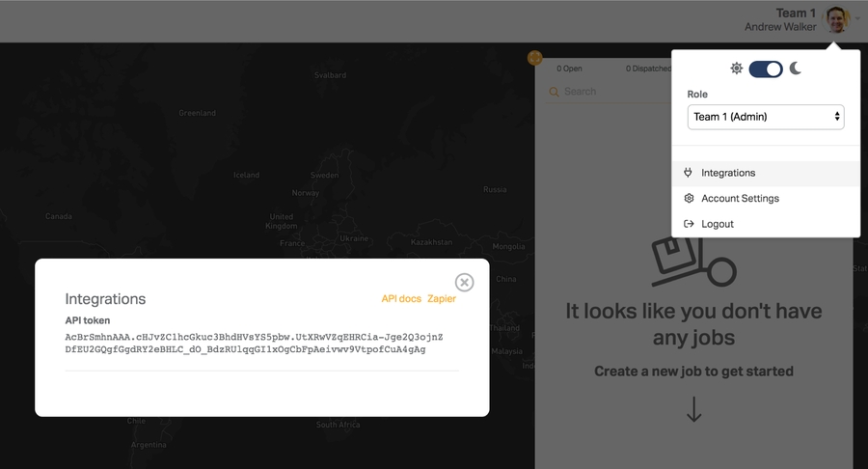Click the plug icon beside Integrations
868x469 pixels.
(x=689, y=173)
